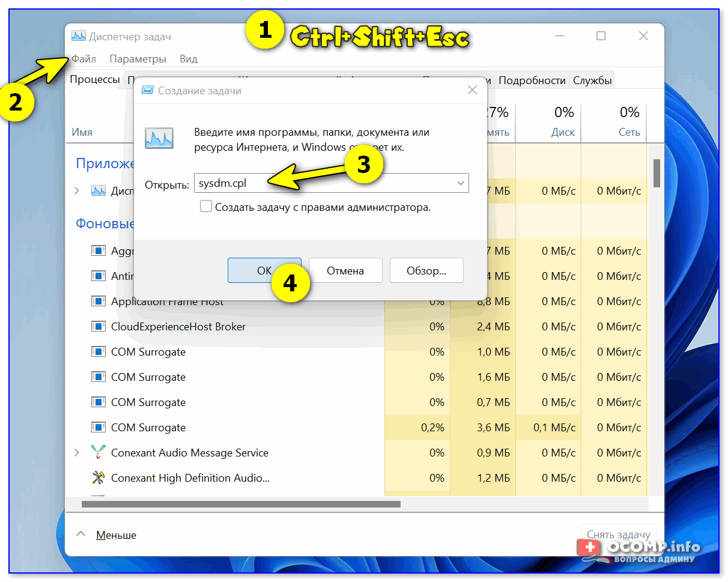Viewport: 728px width, 582px height.
Task: Click the Conexant High Definition Audio icon
Action: tap(98, 477)
